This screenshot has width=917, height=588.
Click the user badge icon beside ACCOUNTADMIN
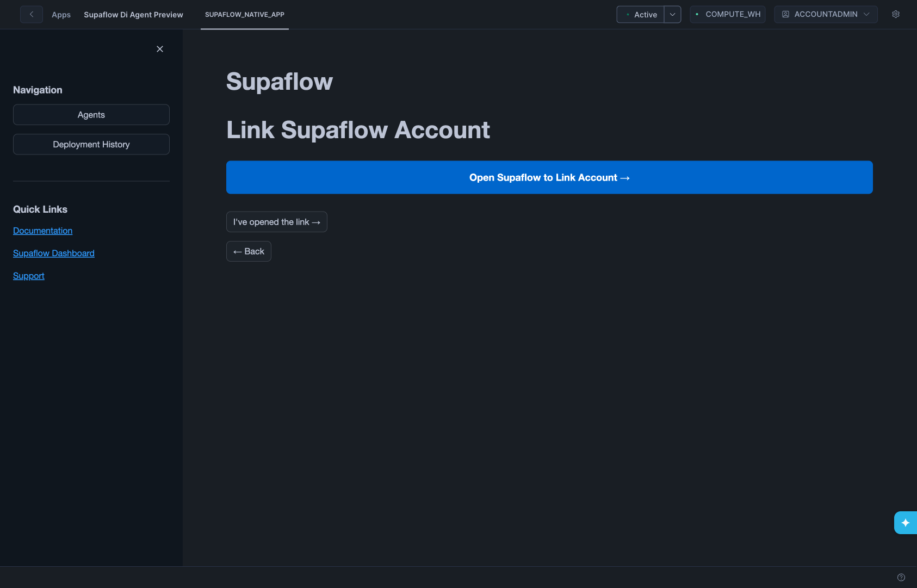tap(785, 14)
